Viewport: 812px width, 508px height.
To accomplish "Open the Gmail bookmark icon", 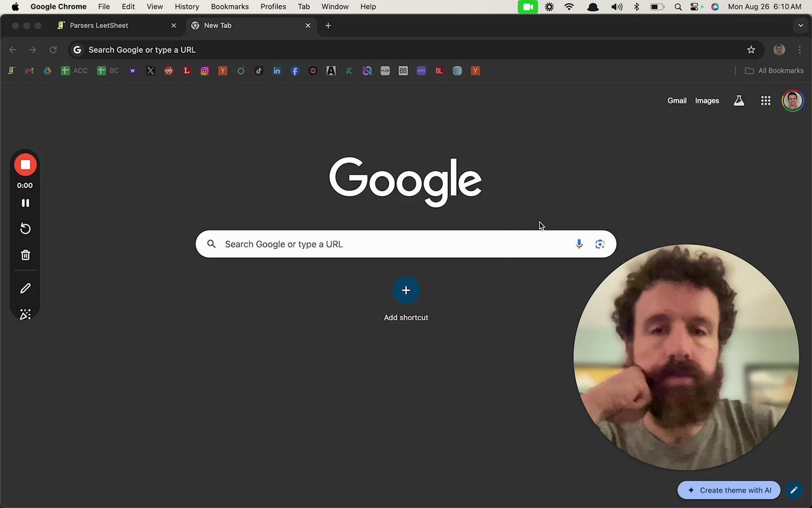I will pyautogui.click(x=29, y=71).
